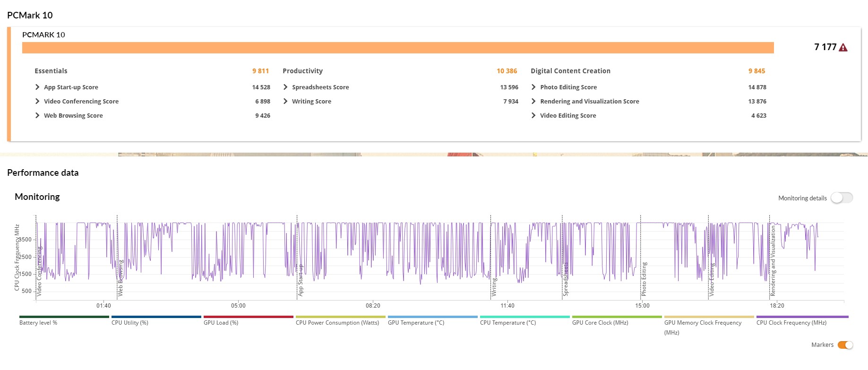Toggle CPU Temperature (°C) legend series
Image resolution: width=868 pixels, height=370 pixels.
(524, 320)
